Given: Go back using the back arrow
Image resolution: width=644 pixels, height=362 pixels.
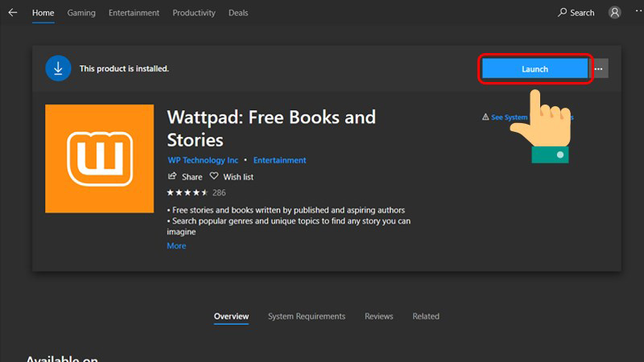Looking at the screenshot, I should 13,13.
